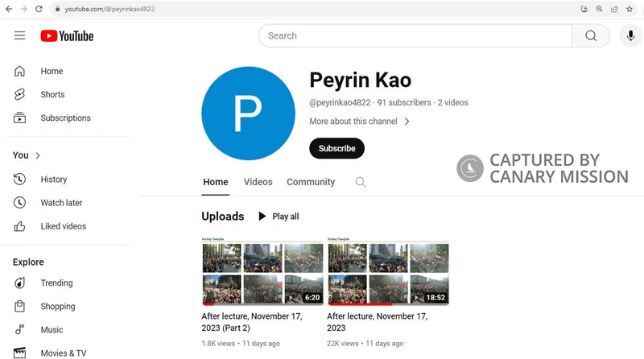Image resolution: width=644 pixels, height=359 pixels.
Task: Open Shorts from sidebar label
Action: point(52,94)
